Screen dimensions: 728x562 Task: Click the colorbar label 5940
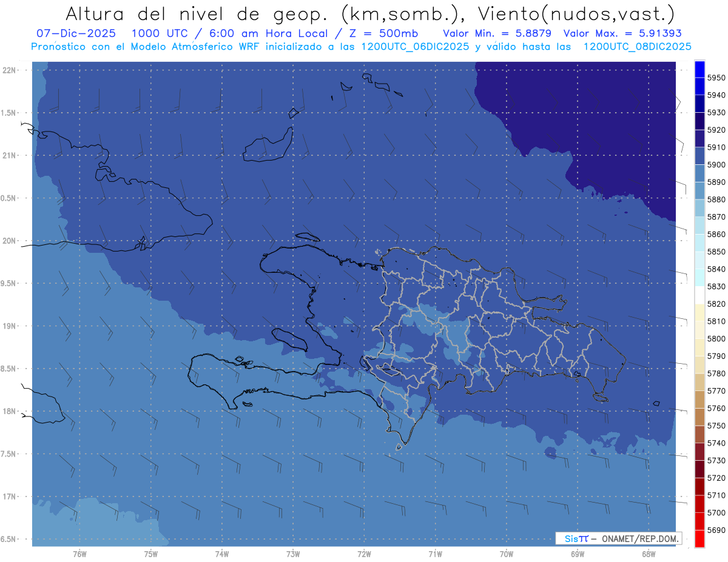coord(716,95)
